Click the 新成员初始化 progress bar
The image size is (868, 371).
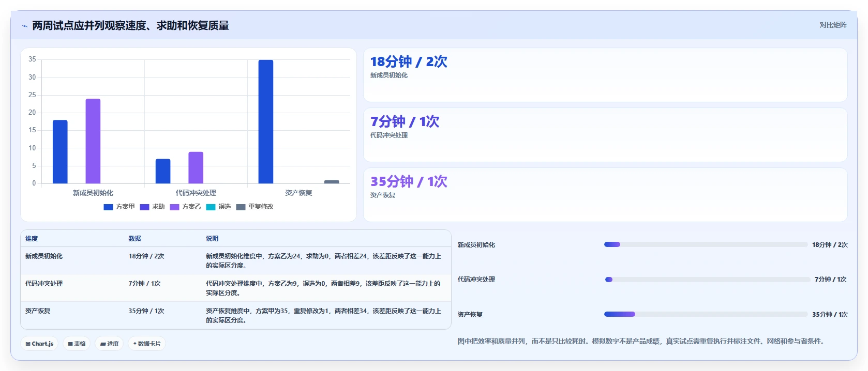(706, 244)
